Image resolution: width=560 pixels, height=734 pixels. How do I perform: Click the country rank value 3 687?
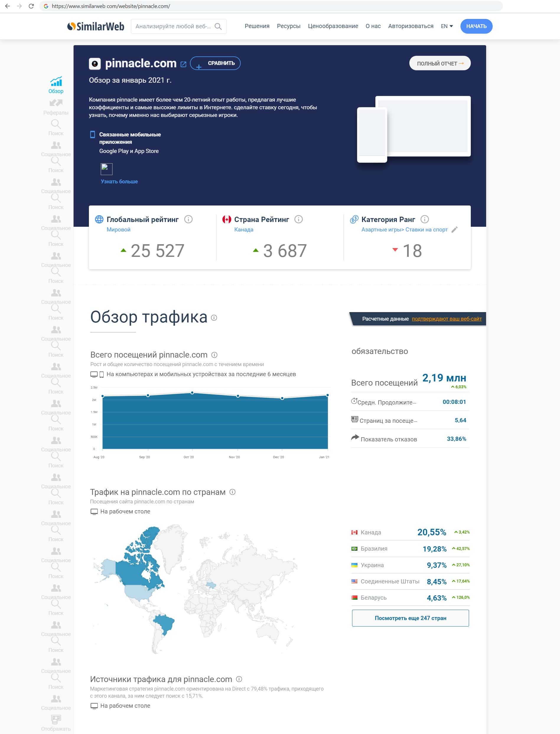point(285,251)
